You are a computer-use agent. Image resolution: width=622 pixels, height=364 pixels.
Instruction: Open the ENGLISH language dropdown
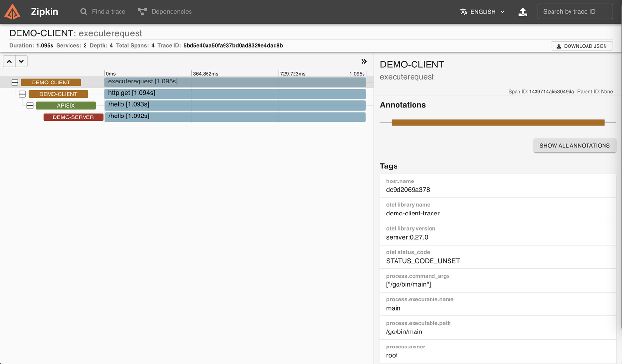pyautogui.click(x=483, y=12)
